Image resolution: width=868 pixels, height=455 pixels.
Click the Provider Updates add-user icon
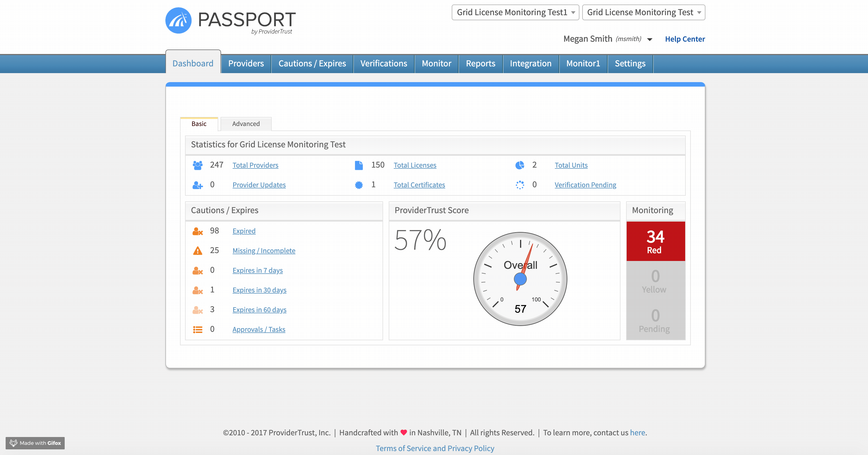(x=197, y=185)
